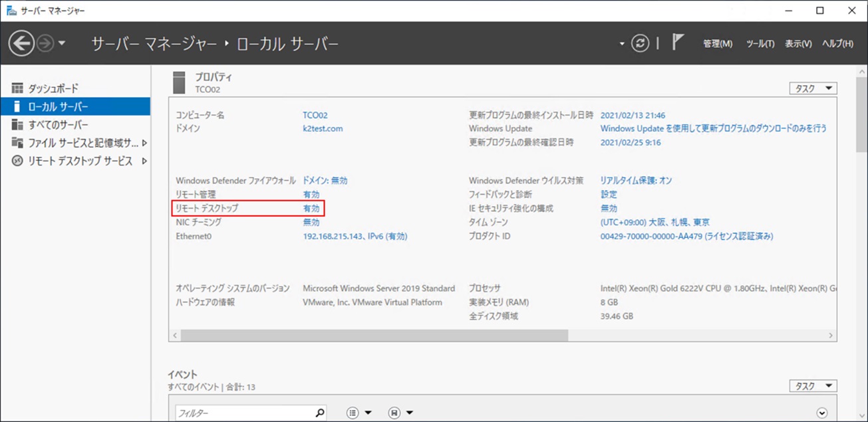Click the k2test.com domain link
Viewport: 868px width, 422px height.
[x=323, y=128]
